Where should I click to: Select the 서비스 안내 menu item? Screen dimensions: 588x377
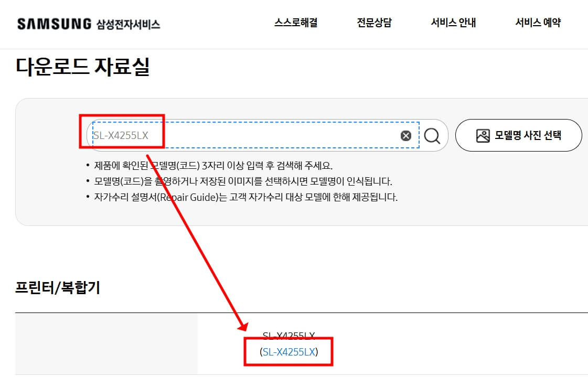(x=454, y=23)
